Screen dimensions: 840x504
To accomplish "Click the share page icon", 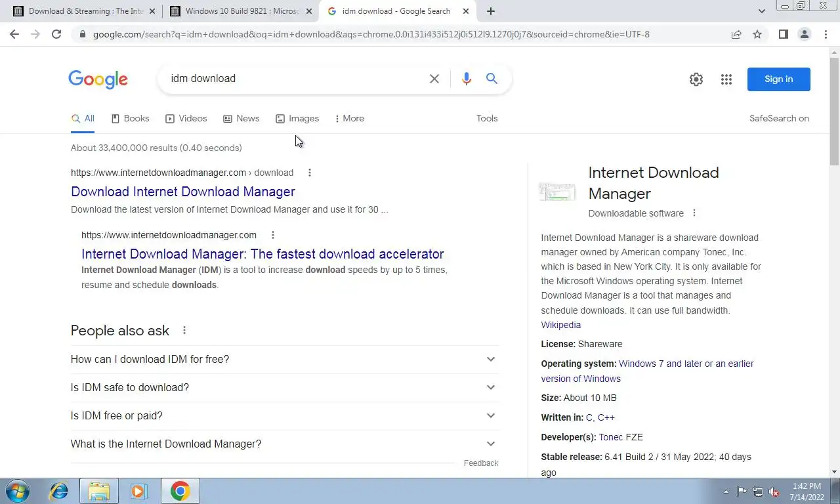I will click(736, 34).
